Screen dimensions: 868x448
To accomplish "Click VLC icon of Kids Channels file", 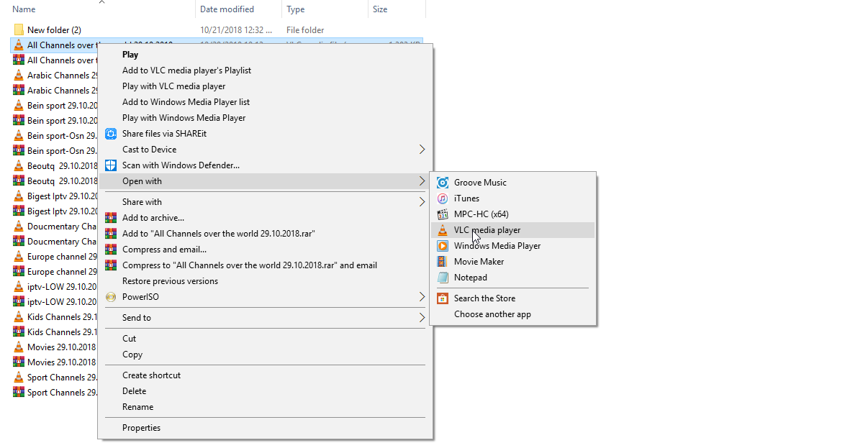I will coord(19,317).
